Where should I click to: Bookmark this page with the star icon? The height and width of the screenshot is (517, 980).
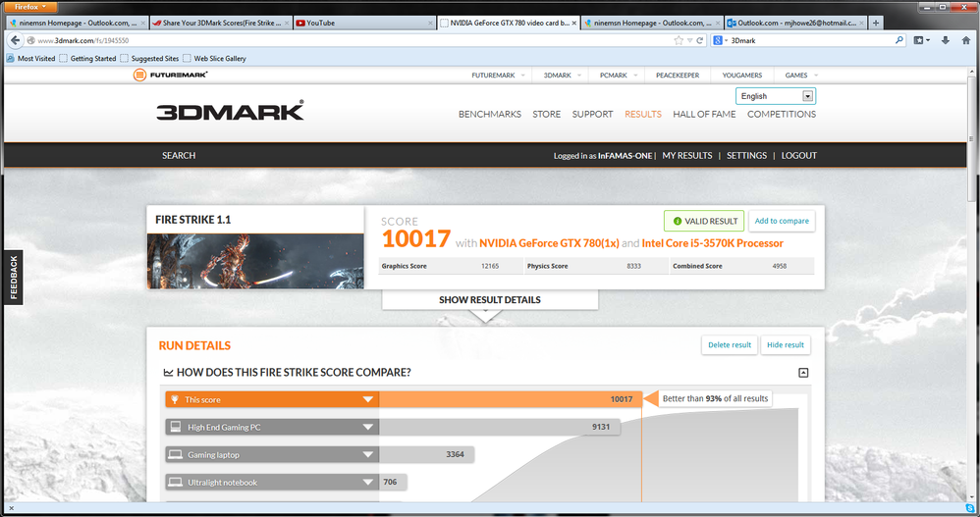coord(679,40)
